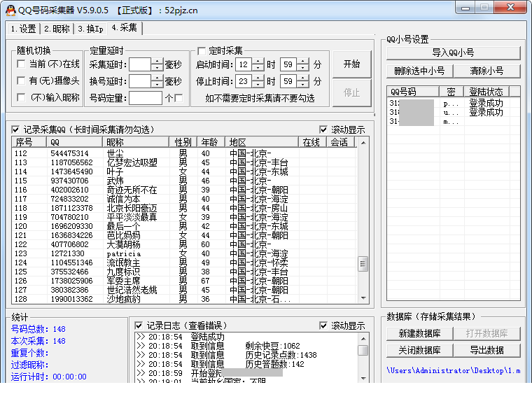Select first QQ account with password p...

[453, 103]
